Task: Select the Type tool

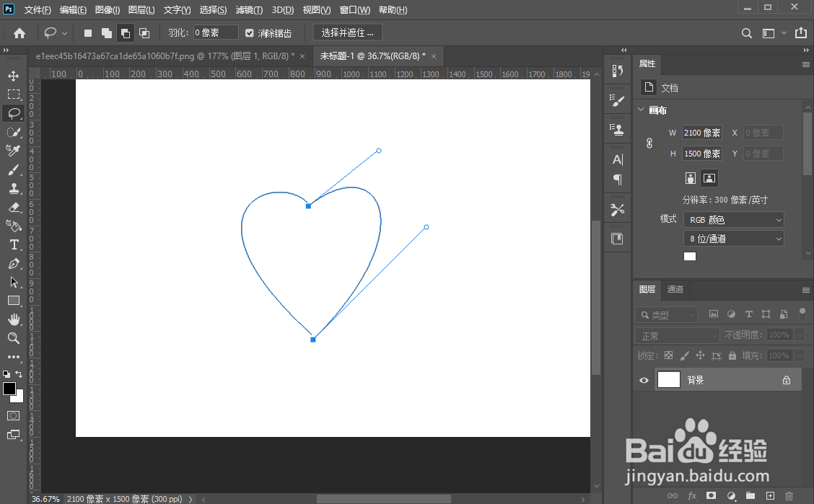Action: [14, 244]
